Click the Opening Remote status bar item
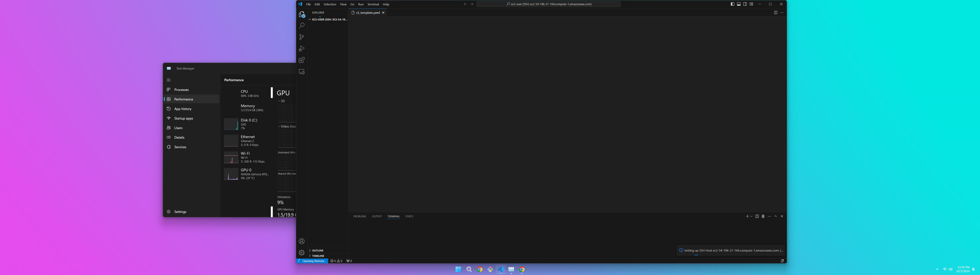This screenshot has width=980, height=275. (312, 261)
